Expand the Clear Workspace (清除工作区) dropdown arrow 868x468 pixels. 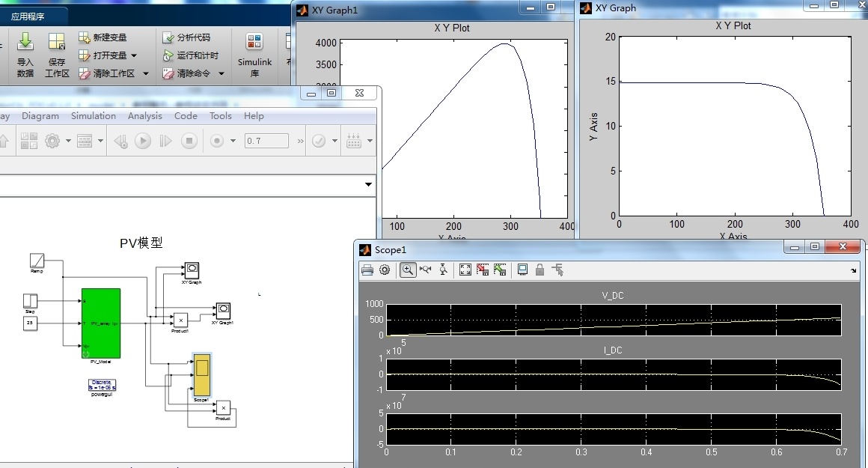146,74
